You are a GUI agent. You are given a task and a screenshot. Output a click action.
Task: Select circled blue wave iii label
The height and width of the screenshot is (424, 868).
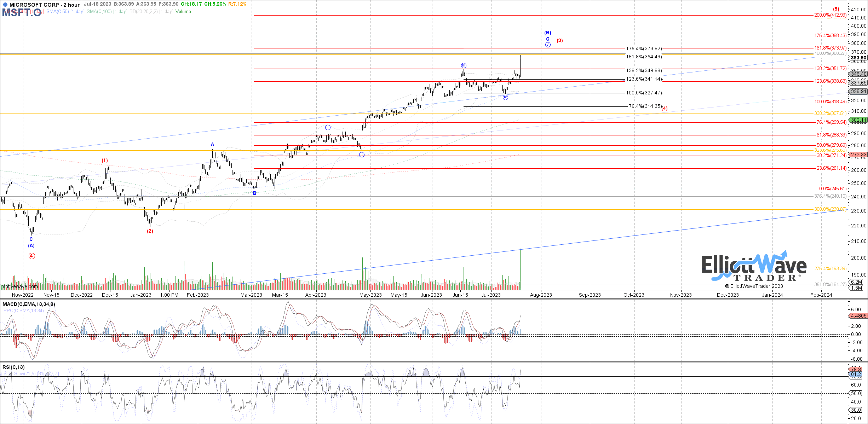click(464, 65)
